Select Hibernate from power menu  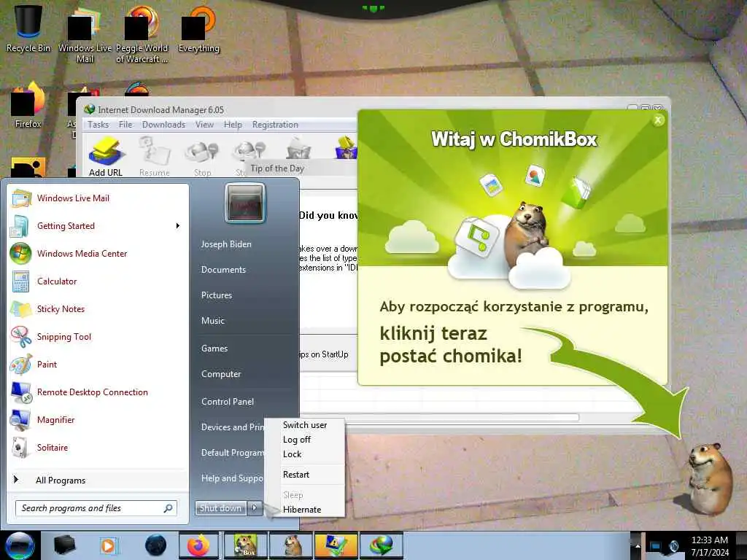click(x=305, y=510)
